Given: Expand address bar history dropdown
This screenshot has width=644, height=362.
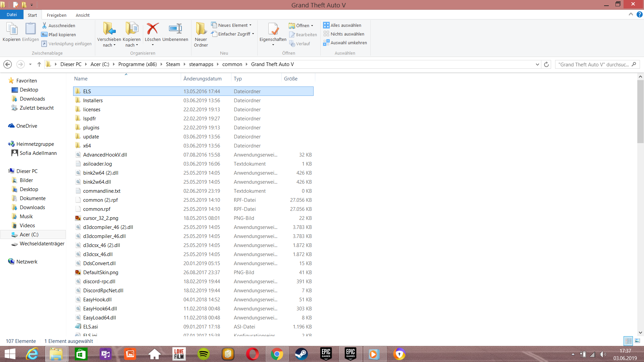Looking at the screenshot, I should click(x=537, y=64).
